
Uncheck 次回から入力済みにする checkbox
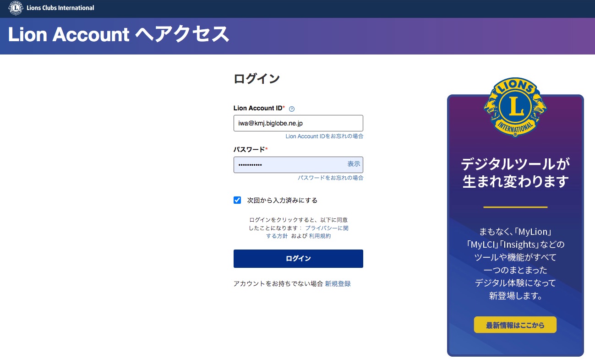point(237,200)
